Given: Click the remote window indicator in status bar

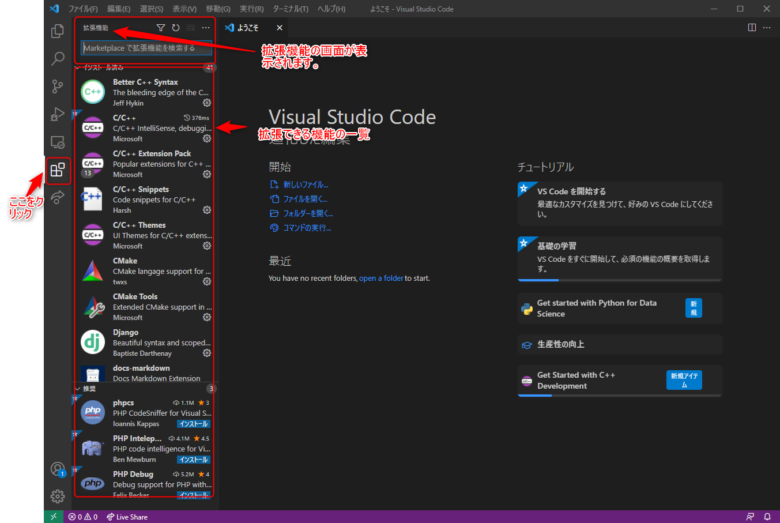Looking at the screenshot, I should pyautogui.click(x=53, y=517).
